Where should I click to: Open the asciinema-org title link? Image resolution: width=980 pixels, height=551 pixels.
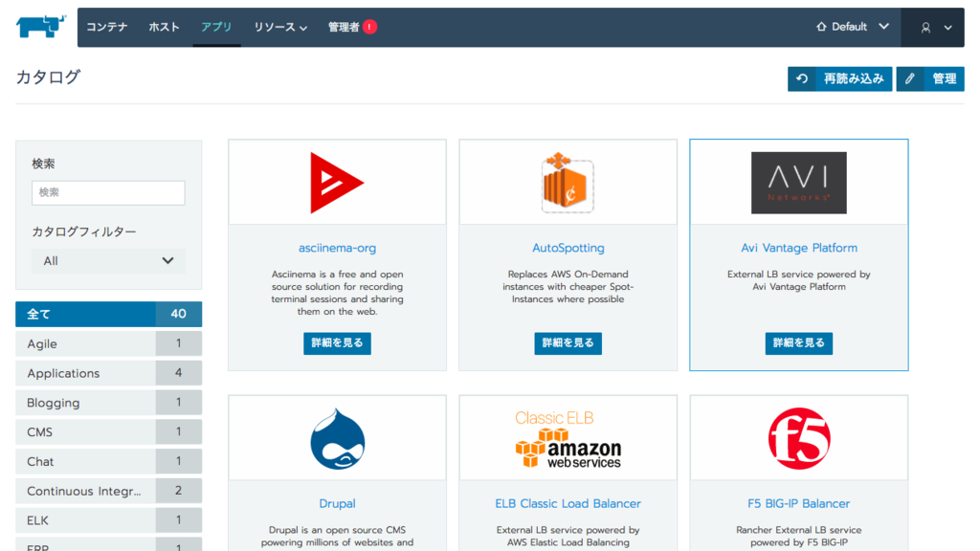tap(338, 248)
